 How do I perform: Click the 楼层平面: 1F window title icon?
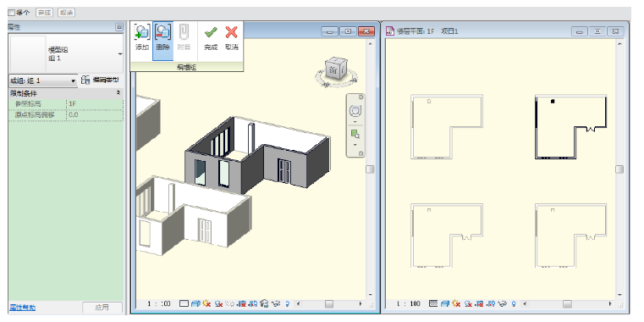point(390,31)
